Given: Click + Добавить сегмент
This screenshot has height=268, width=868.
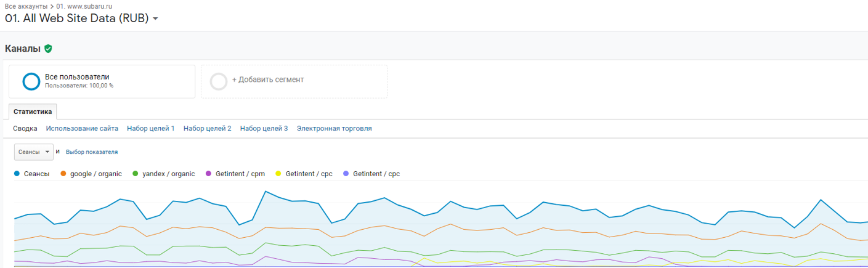Looking at the screenshot, I should click(x=267, y=80).
